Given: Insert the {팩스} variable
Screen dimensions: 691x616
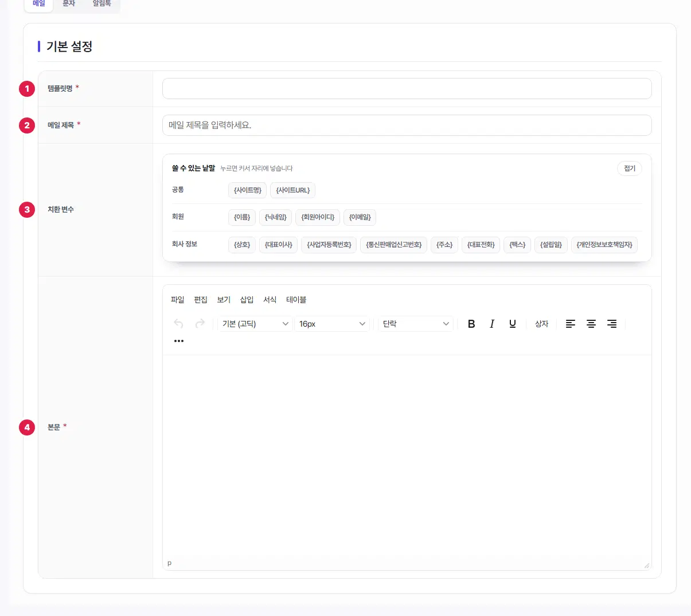Looking at the screenshot, I should click(x=517, y=245).
